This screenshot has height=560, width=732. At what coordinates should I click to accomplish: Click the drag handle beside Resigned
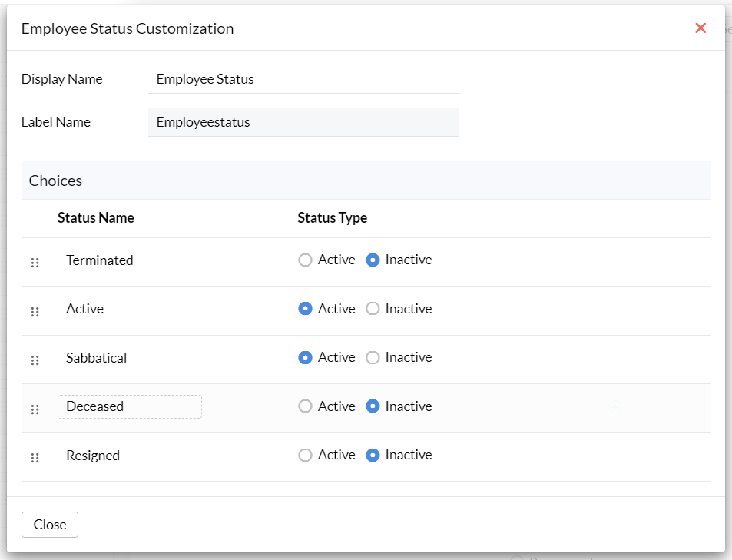tap(35, 458)
